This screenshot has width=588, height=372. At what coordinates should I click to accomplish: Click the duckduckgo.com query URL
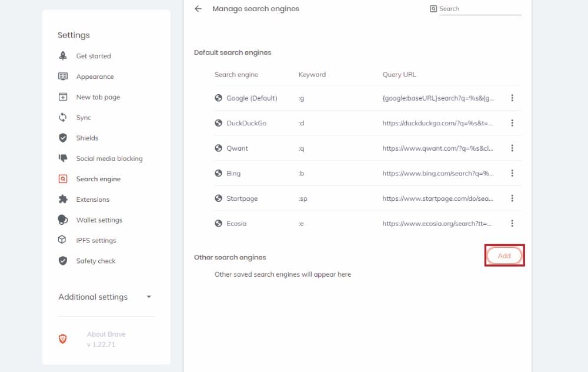[437, 123]
